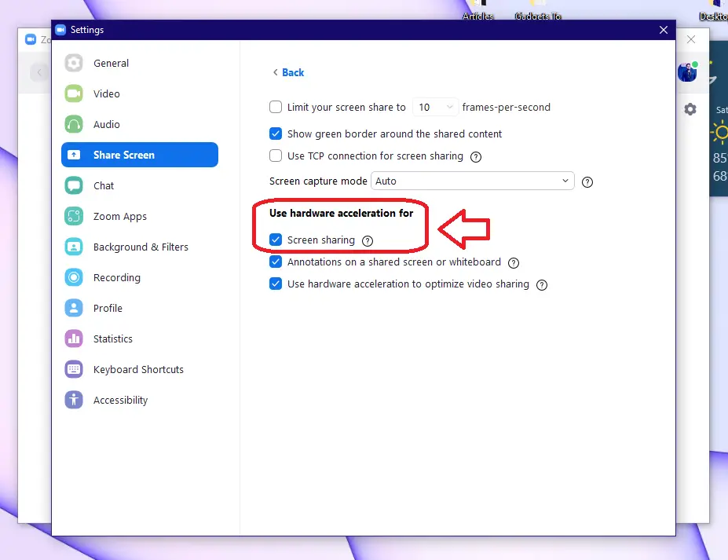Click the Statistics bar chart icon
728x560 pixels.
(x=74, y=339)
